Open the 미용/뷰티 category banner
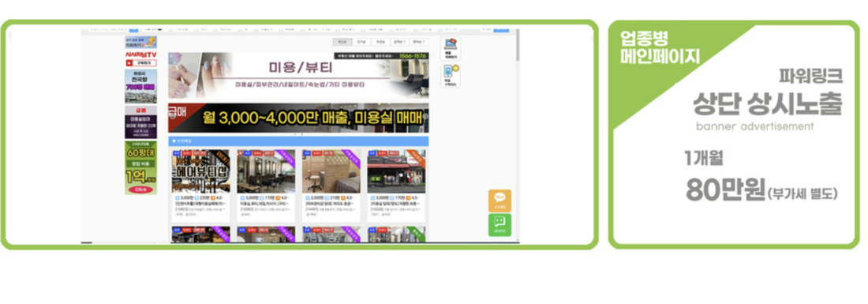This screenshot has width=868, height=304. pyautogui.click(x=298, y=75)
